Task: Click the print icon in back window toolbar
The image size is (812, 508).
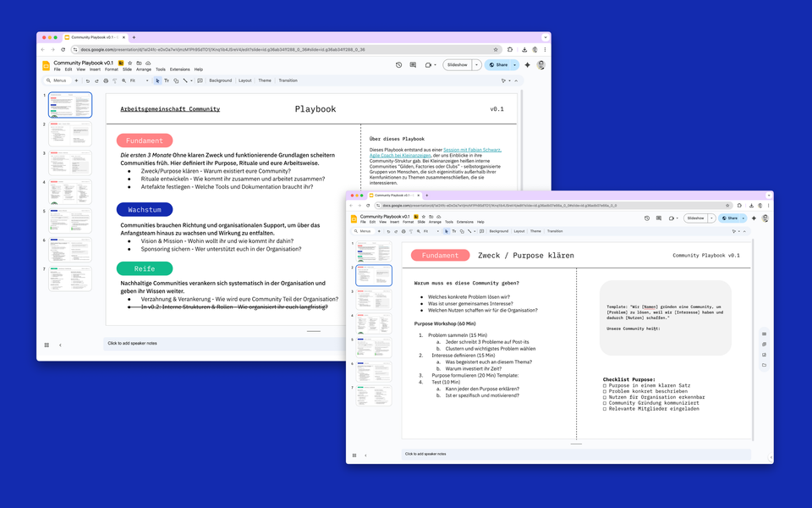Action: pyautogui.click(x=106, y=80)
